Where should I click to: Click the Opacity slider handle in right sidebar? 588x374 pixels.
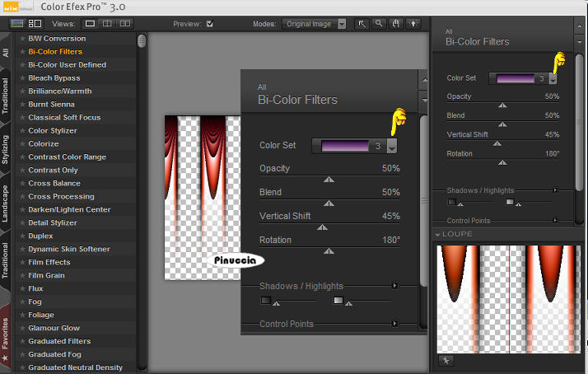click(502, 105)
